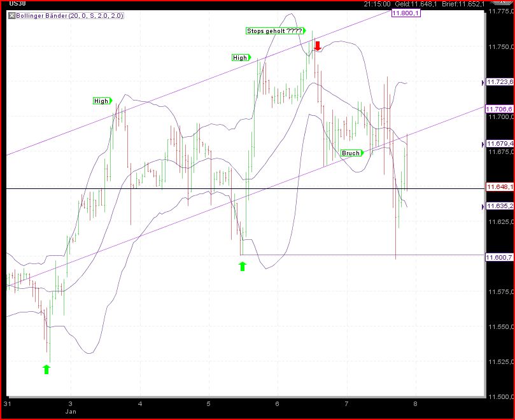The height and width of the screenshot is (420, 515).
Task: Select the 'Bruch' annotation label
Action: pyautogui.click(x=351, y=153)
